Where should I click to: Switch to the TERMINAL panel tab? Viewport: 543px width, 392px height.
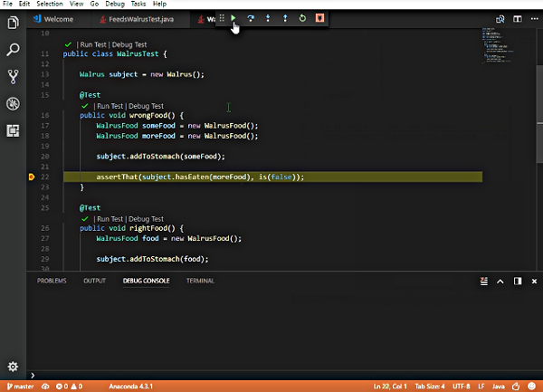point(200,281)
